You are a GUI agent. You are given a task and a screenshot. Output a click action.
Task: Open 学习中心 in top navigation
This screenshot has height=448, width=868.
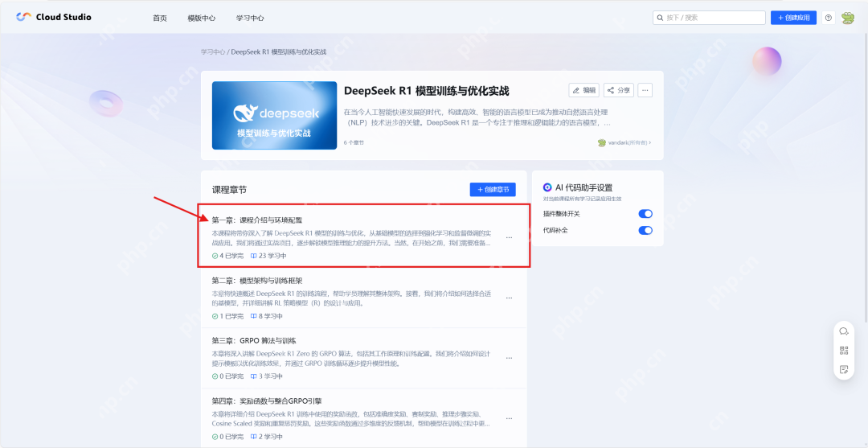coord(250,18)
